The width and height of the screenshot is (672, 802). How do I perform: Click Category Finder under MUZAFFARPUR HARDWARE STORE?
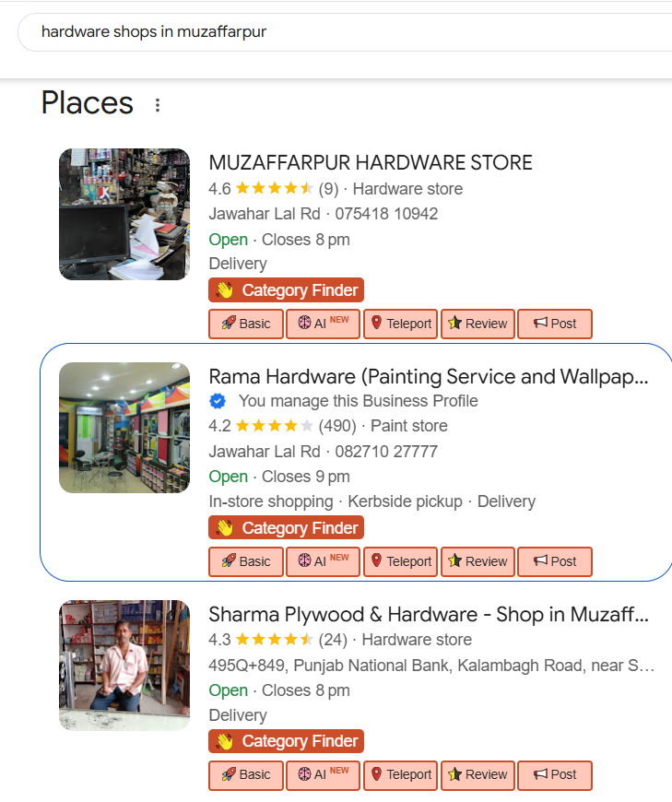(287, 290)
